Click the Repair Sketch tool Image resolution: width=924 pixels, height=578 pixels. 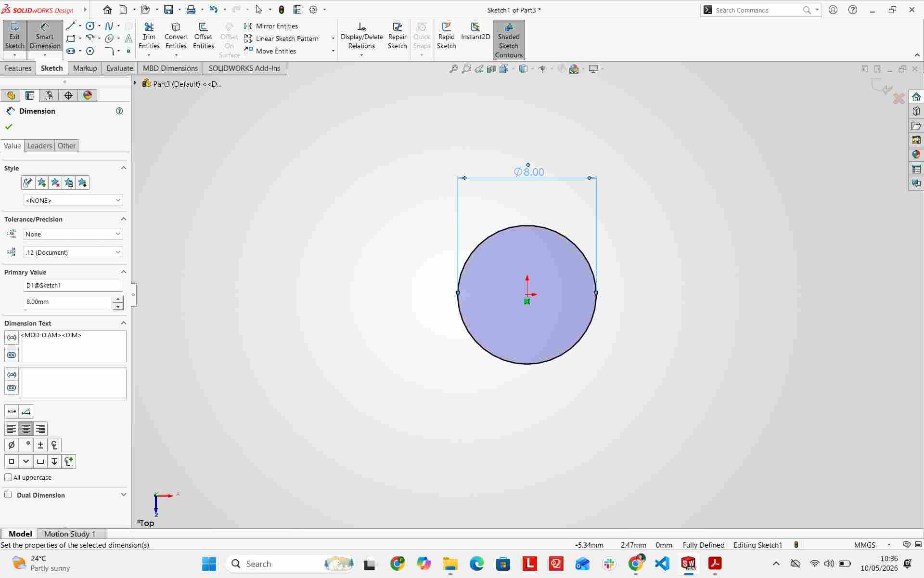point(397,36)
